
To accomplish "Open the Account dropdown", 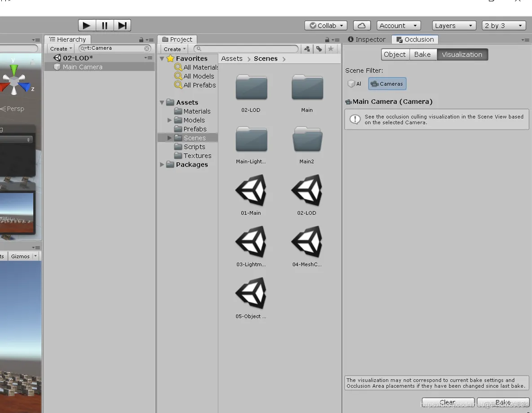I will point(399,26).
